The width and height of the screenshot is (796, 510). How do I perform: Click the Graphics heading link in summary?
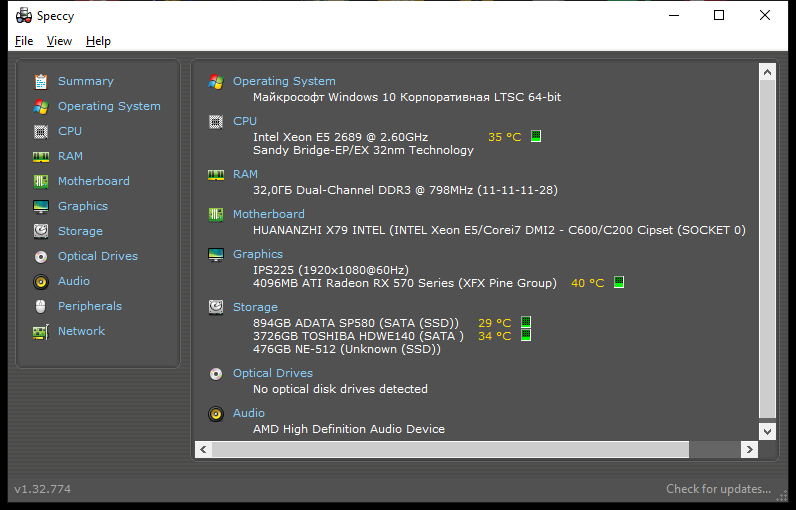coord(258,254)
